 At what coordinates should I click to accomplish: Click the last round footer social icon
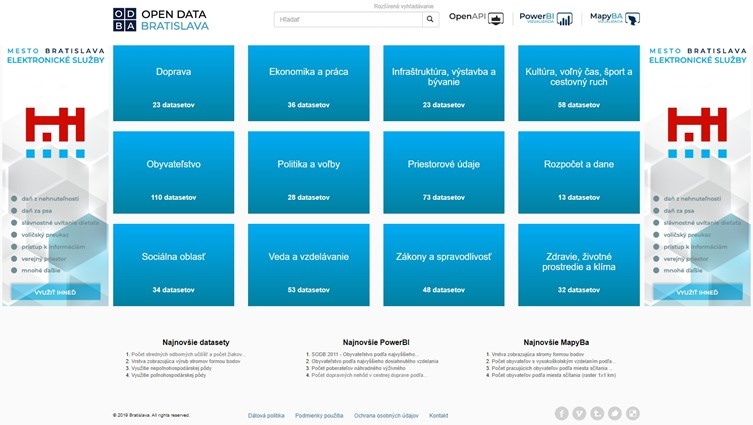pos(632,413)
